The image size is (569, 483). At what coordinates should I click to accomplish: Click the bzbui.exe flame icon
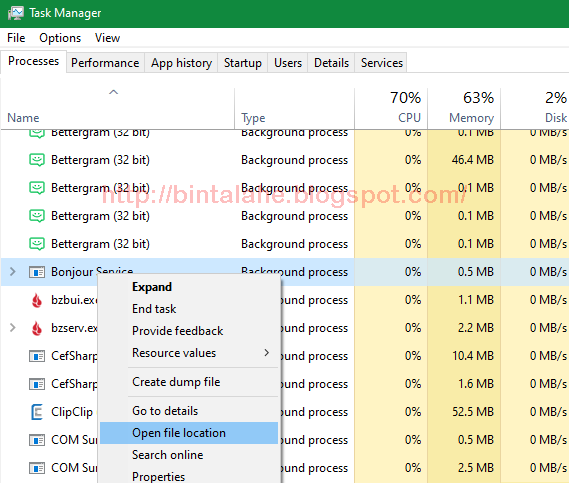point(37,300)
